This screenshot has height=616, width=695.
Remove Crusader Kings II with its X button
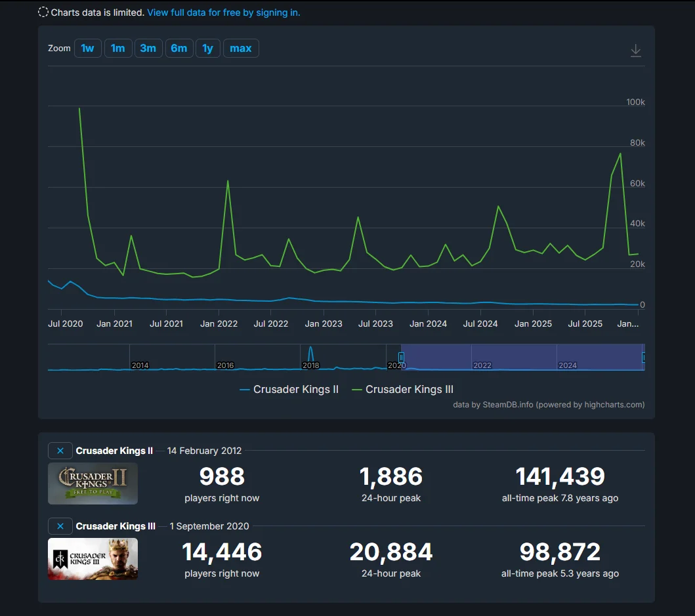point(60,451)
